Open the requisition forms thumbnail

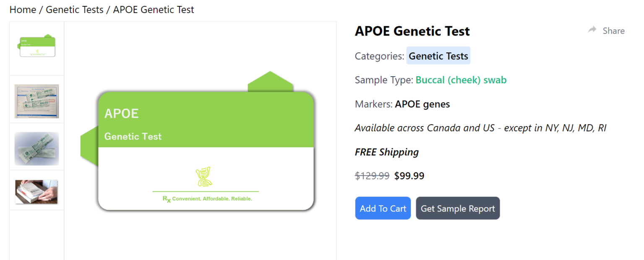point(36,100)
